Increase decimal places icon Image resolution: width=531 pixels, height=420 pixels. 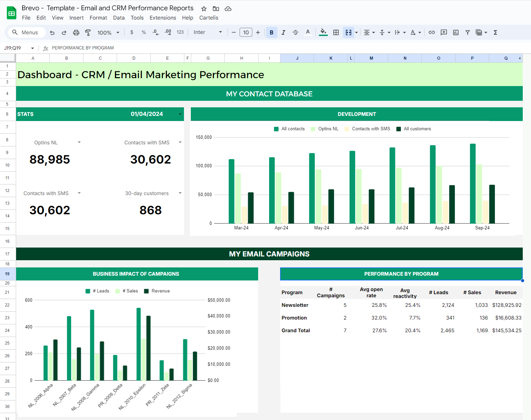click(168, 32)
